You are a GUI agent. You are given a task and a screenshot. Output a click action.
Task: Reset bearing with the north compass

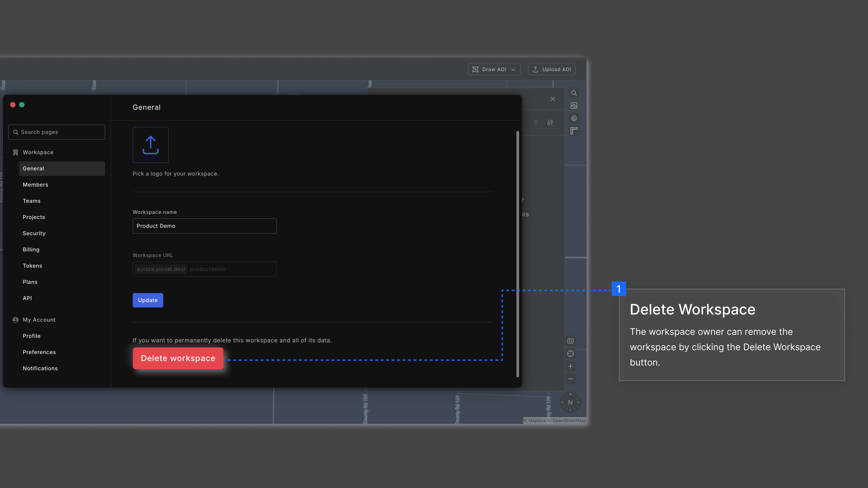pyautogui.click(x=570, y=402)
